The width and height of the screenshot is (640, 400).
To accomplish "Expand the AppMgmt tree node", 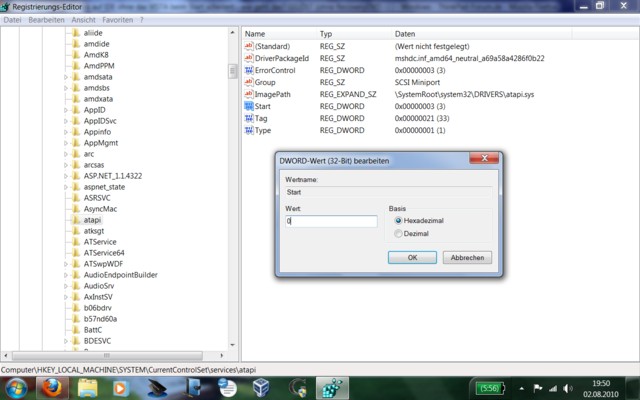I will [66, 143].
